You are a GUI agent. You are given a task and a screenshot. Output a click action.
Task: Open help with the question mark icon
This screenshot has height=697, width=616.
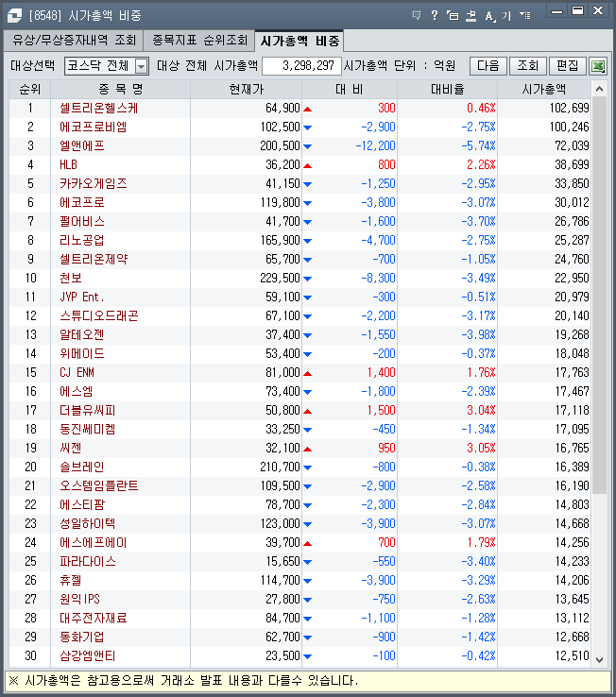[x=435, y=15]
